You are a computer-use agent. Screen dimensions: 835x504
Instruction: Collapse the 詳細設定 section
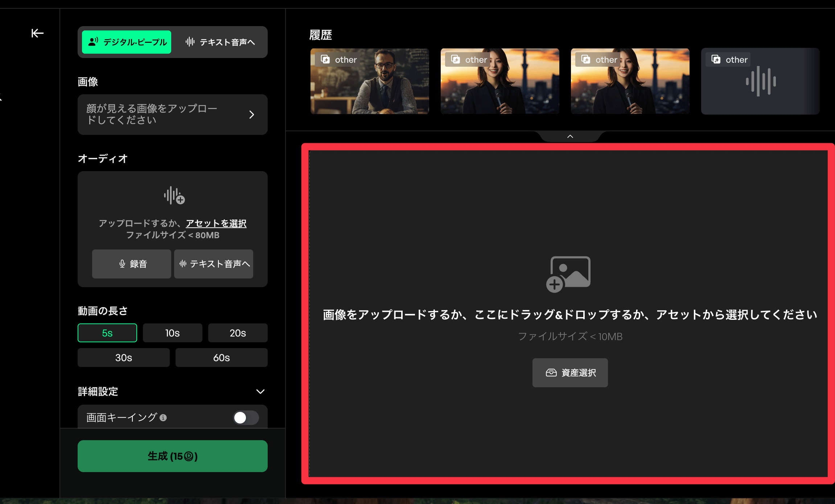pos(260,392)
